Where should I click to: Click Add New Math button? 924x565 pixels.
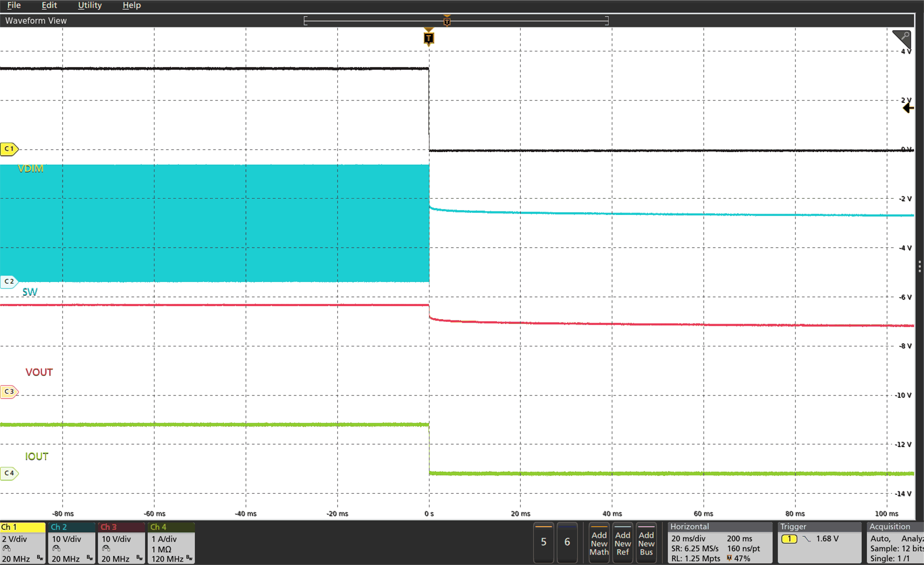(599, 543)
